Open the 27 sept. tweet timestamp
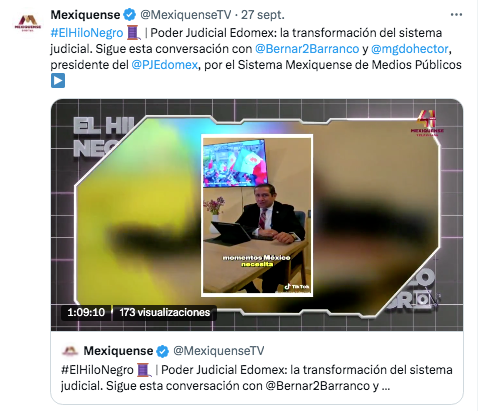Screen dimensions: 478x411 pos(263,15)
